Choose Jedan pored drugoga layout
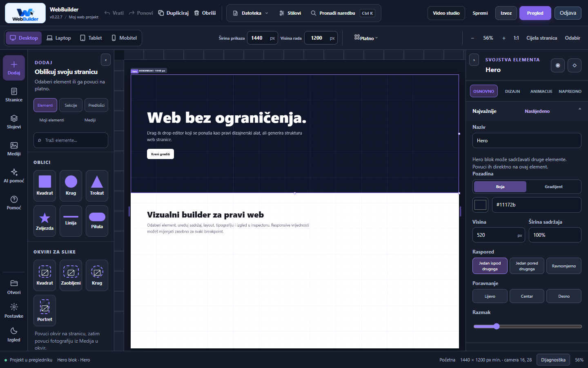 527,266
